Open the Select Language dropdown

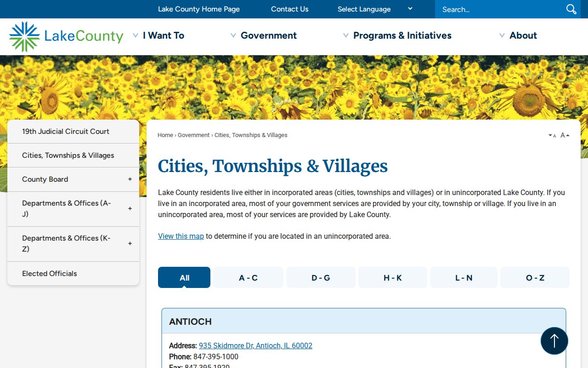(375, 9)
